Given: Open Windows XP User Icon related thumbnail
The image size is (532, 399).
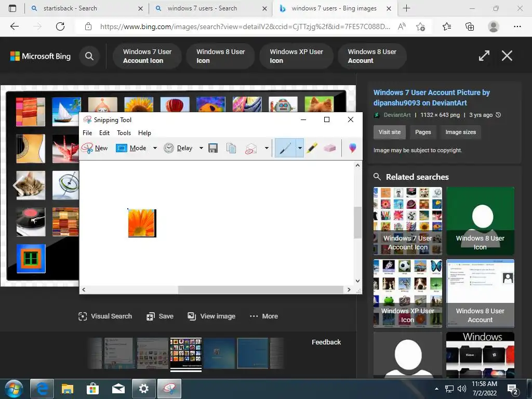Looking at the screenshot, I should click(x=408, y=294).
